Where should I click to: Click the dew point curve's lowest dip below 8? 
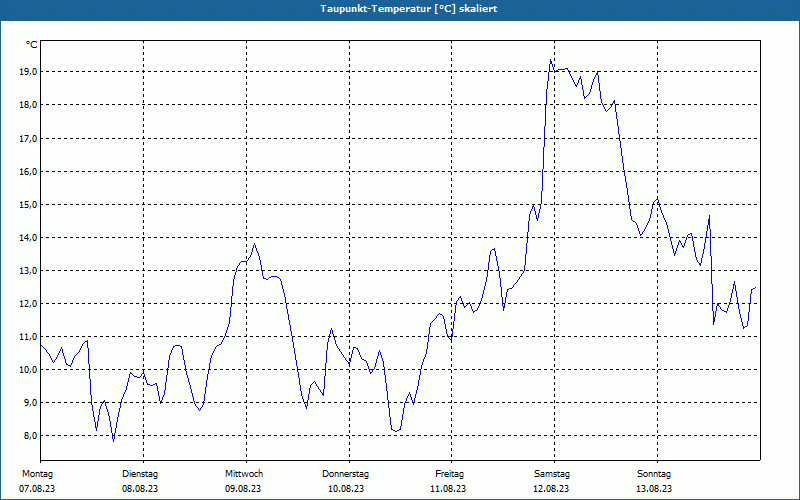coord(113,441)
